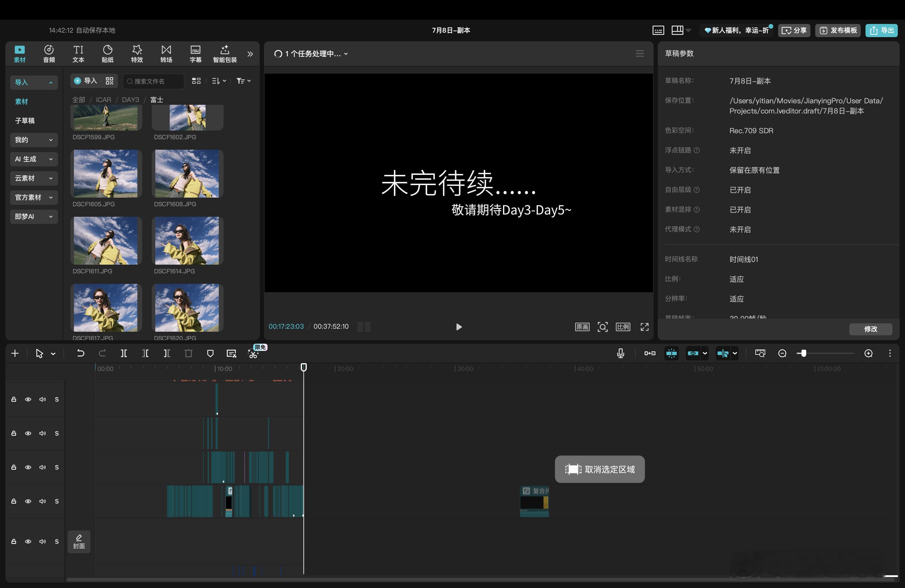905x588 pixels.
Task: Open the selection tool mode dropdown arrow
Action: (x=53, y=354)
